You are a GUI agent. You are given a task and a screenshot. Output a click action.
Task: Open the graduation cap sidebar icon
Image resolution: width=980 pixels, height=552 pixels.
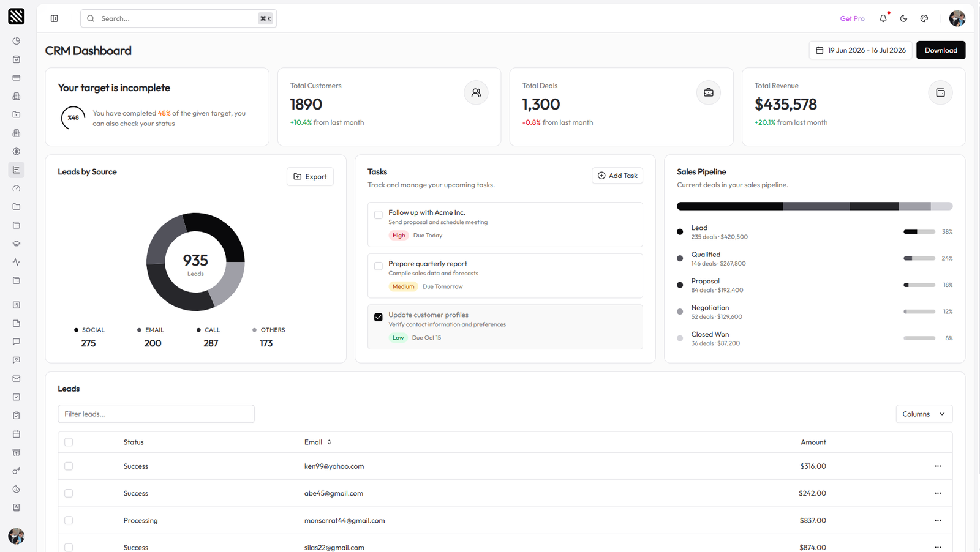[x=17, y=244]
